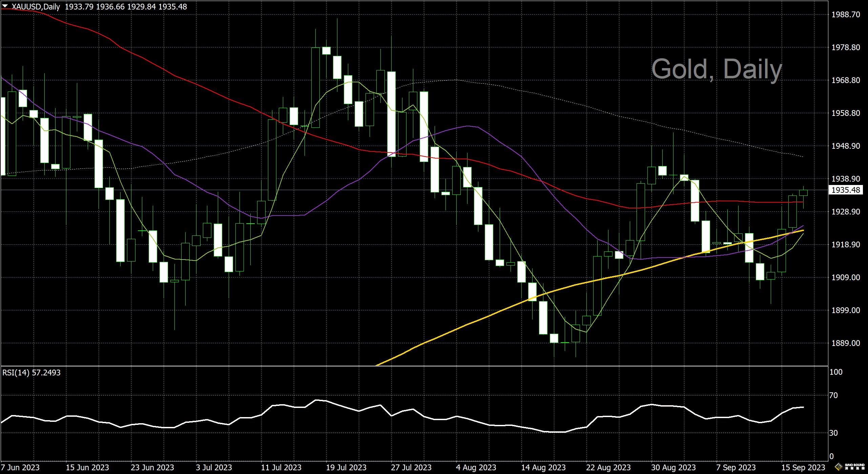Image resolution: width=868 pixels, height=474 pixels.
Task: Click the 1909.00 price scale label
Action: coord(846,277)
